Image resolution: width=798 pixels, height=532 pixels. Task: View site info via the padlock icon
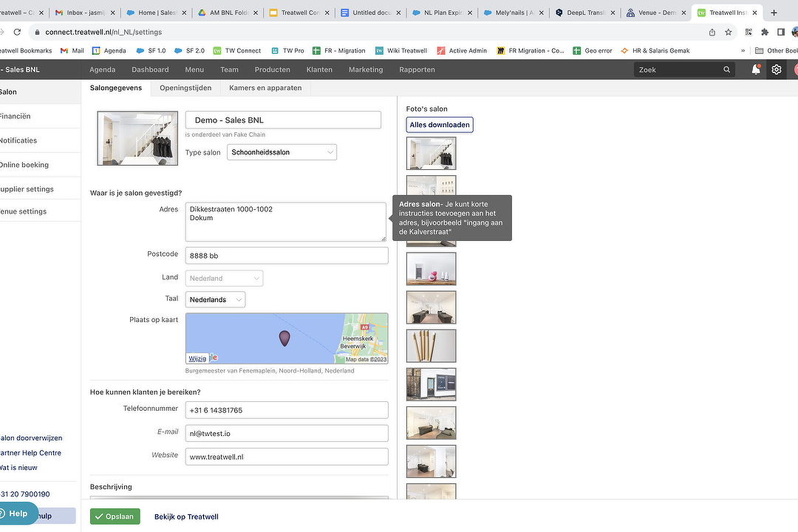[37, 32]
